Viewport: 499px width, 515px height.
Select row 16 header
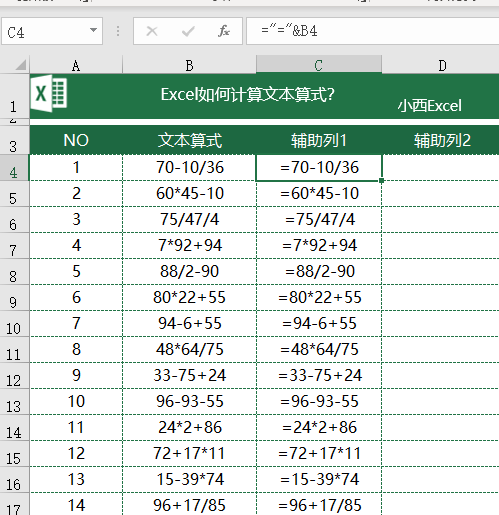point(14,480)
